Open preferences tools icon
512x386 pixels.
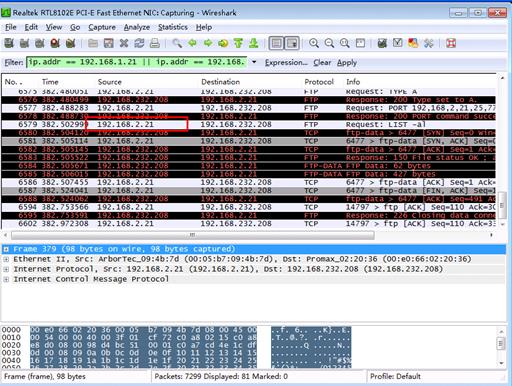coord(428,43)
